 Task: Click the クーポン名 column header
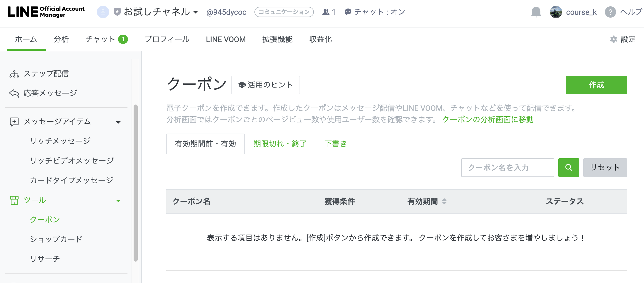click(191, 201)
